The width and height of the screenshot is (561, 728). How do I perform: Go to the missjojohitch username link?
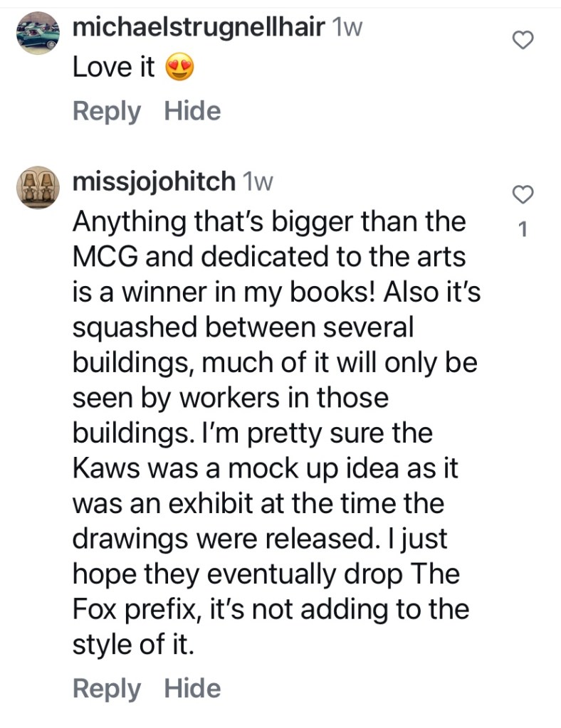pos(154,181)
